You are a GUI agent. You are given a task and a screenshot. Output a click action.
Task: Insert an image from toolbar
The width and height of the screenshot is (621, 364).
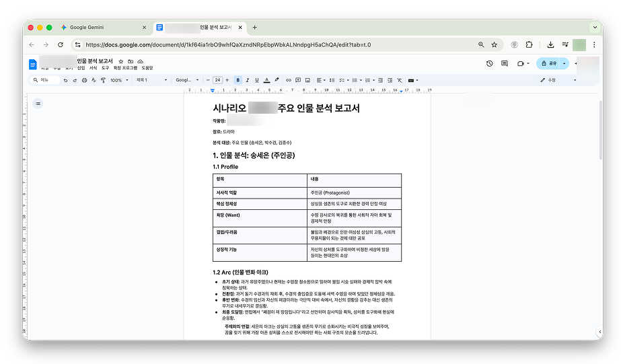point(307,80)
